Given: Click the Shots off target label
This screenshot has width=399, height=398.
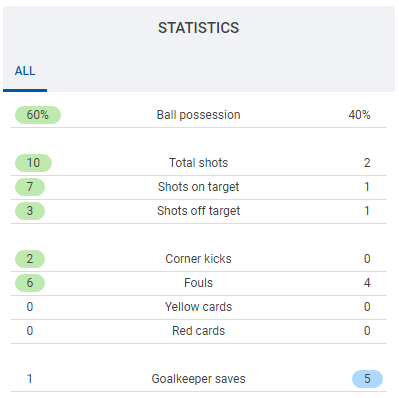Looking at the screenshot, I should 199,211.
